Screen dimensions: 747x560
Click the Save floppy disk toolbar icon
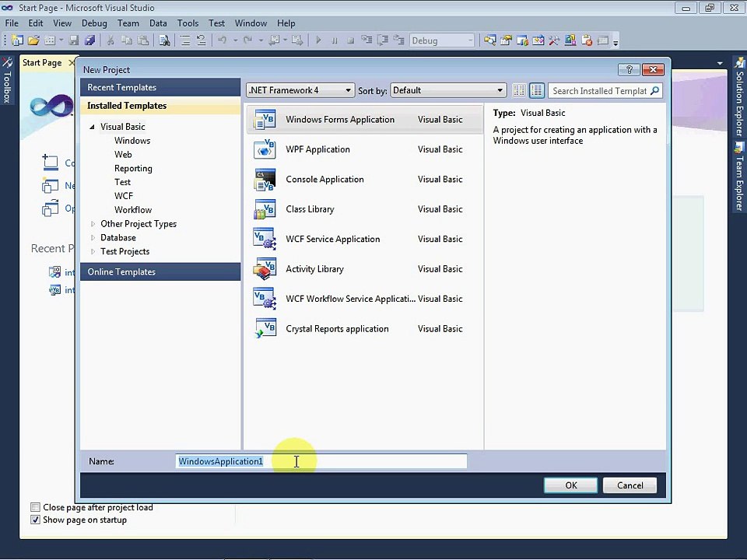click(x=73, y=40)
